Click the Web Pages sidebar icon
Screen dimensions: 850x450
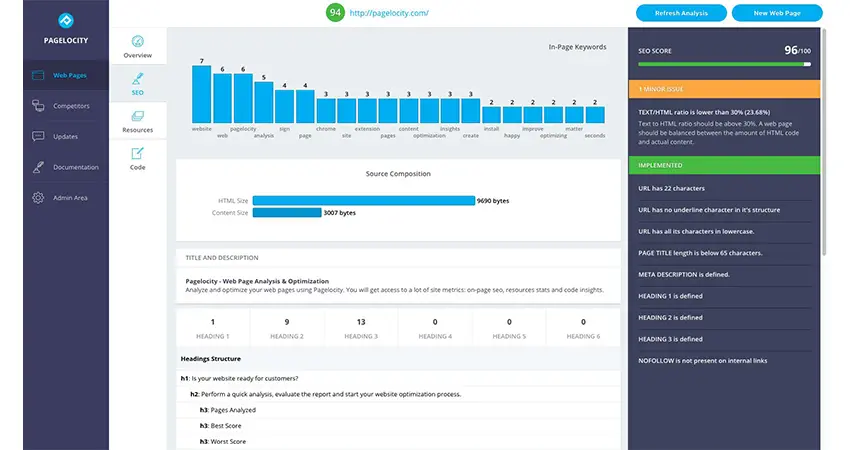click(38, 75)
